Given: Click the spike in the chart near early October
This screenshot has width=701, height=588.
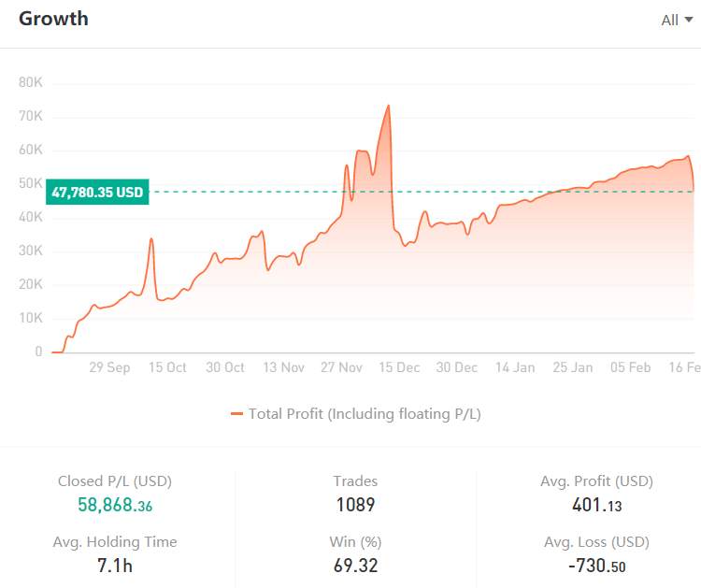Looking at the screenshot, I should point(151,239).
